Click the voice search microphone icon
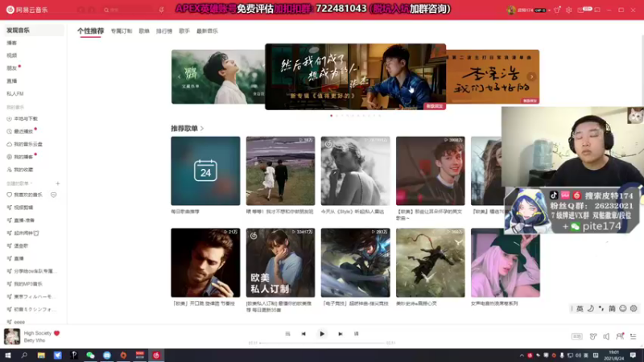This screenshot has height=362, width=644. click(161, 10)
